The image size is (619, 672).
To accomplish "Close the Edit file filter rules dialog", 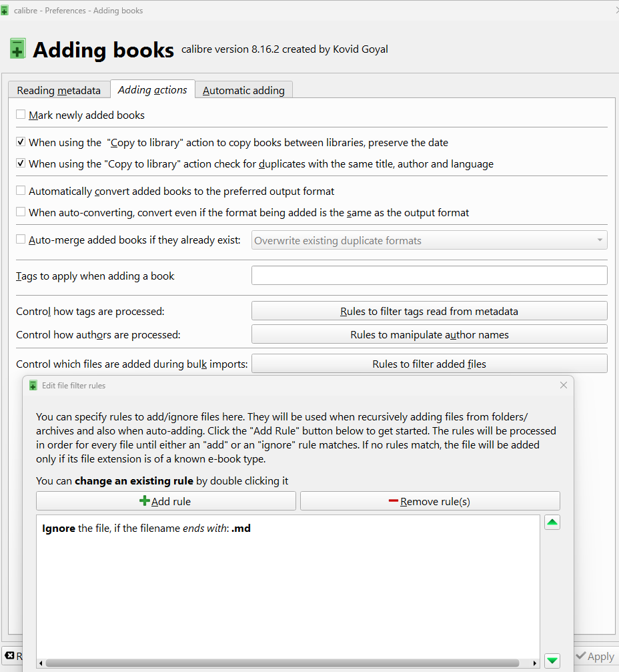I will (x=564, y=385).
